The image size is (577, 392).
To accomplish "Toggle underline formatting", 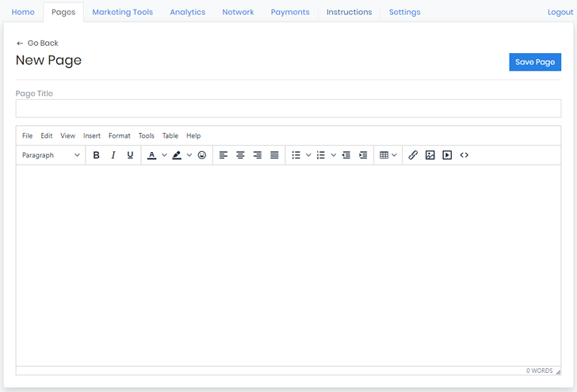I will [x=131, y=155].
